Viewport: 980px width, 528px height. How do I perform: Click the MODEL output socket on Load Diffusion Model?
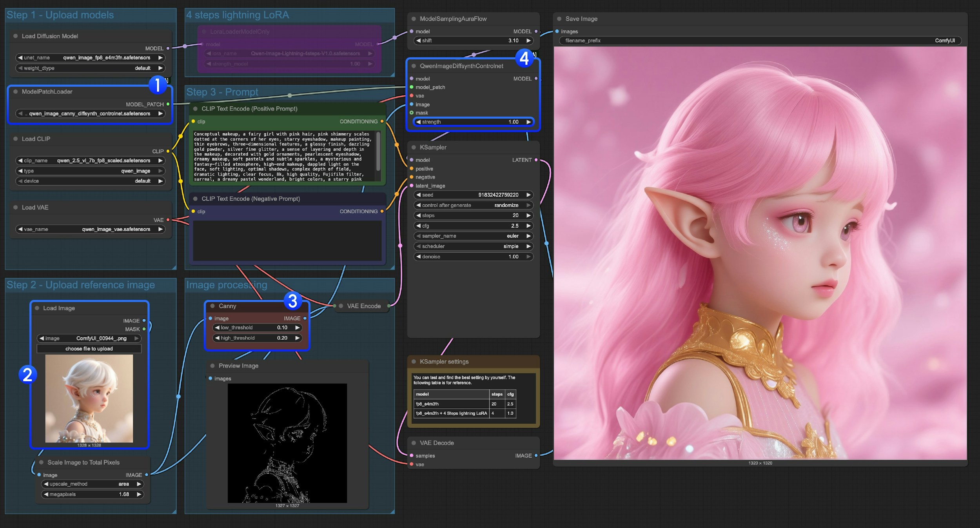(168, 48)
